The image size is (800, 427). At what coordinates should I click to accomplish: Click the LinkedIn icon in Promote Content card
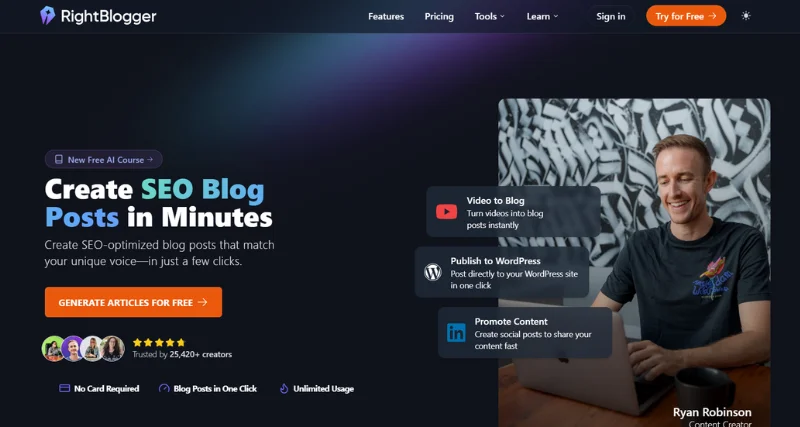pos(456,333)
